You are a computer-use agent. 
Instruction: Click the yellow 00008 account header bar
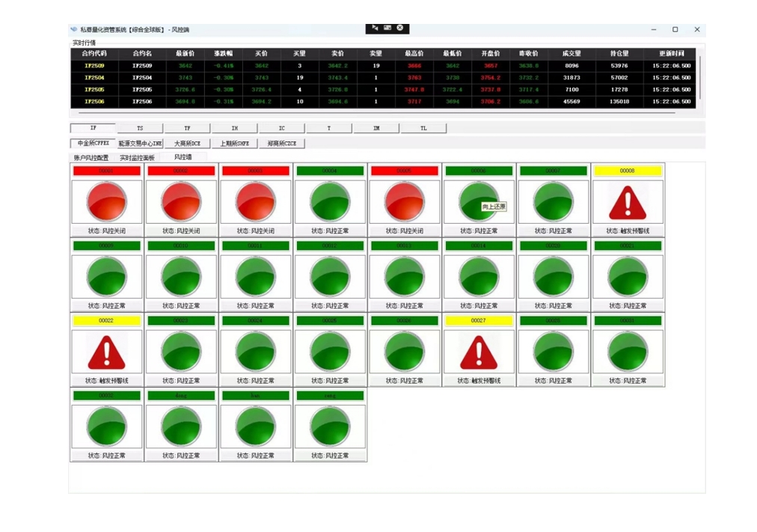pyautogui.click(x=628, y=171)
